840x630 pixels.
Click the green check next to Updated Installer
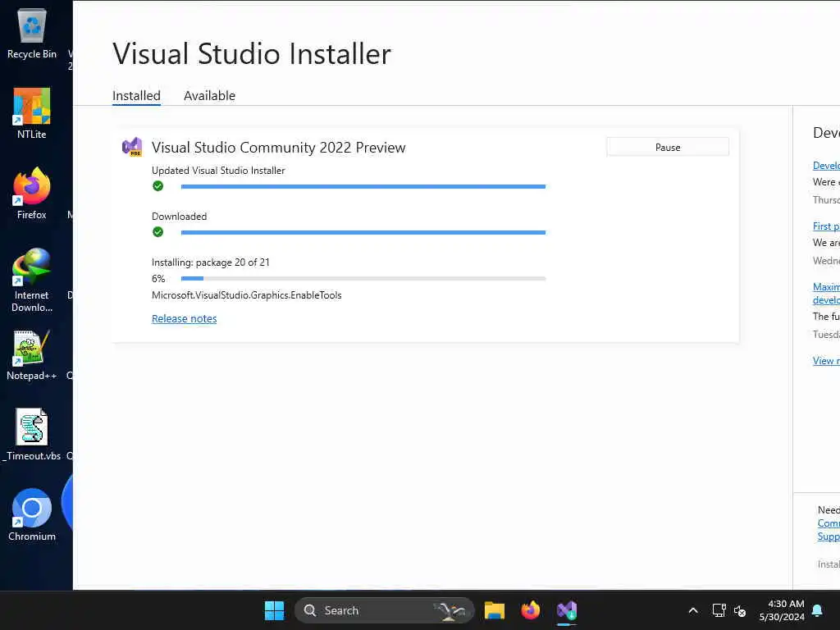[157, 186]
